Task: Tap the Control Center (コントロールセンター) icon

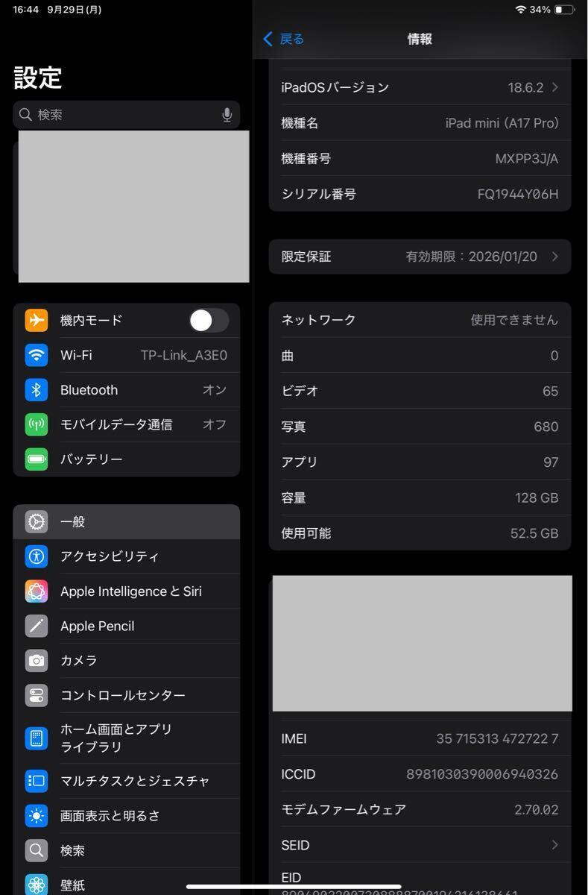Action: coord(37,695)
